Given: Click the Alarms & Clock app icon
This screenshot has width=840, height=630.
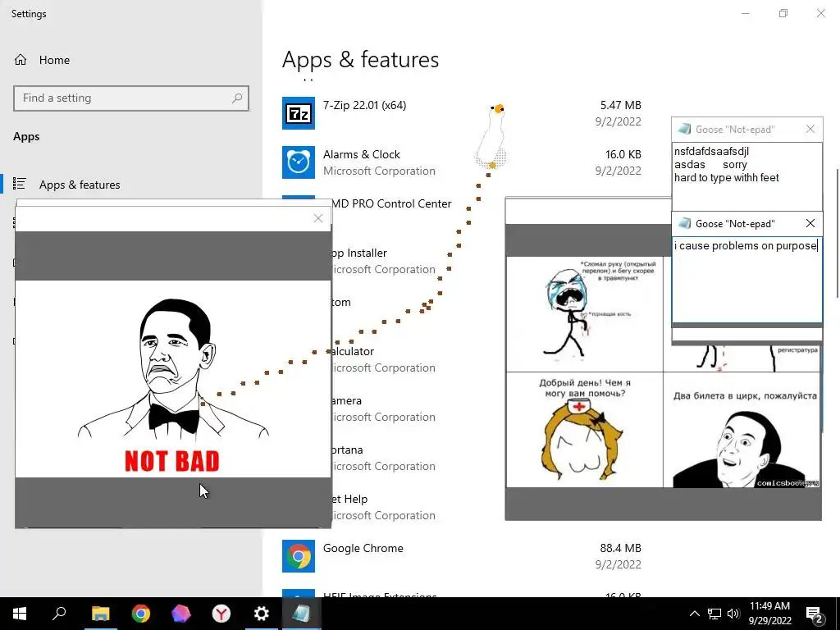Looking at the screenshot, I should [x=299, y=162].
